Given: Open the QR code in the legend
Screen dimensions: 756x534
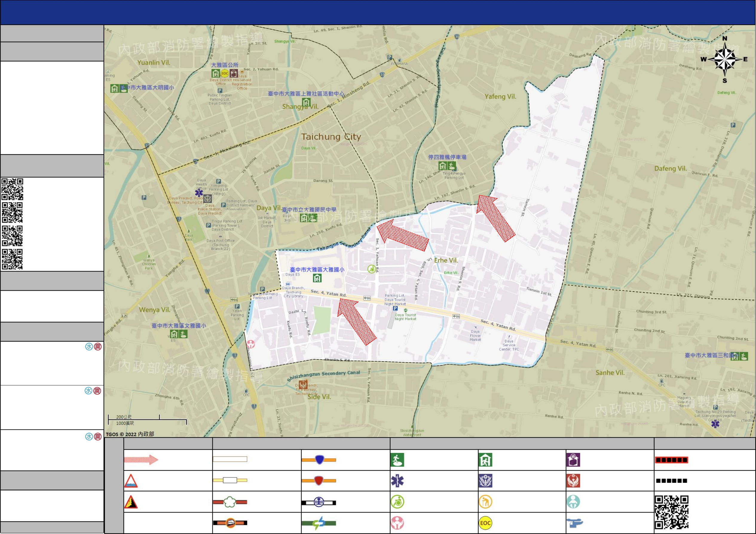Looking at the screenshot, I should click(671, 512).
